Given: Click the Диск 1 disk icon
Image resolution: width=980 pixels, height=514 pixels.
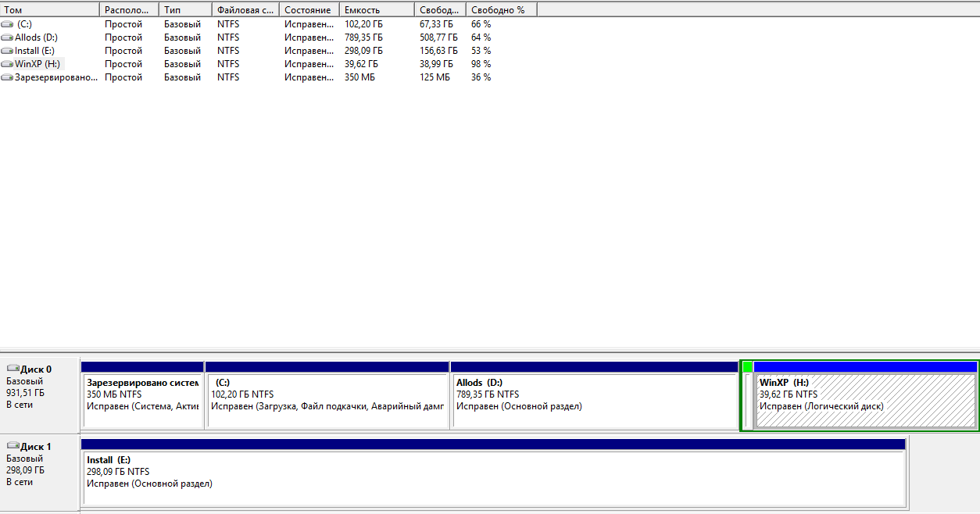Looking at the screenshot, I should (x=13, y=446).
